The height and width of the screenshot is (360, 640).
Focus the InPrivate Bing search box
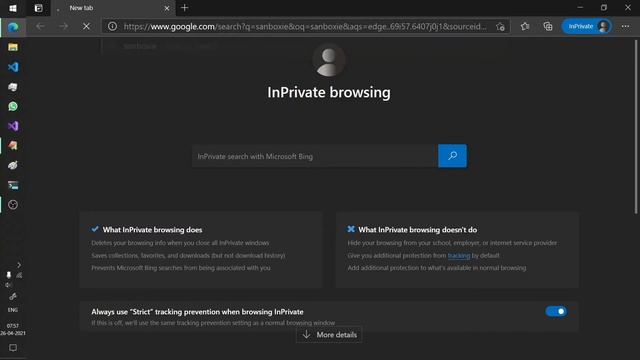pyautogui.click(x=315, y=156)
